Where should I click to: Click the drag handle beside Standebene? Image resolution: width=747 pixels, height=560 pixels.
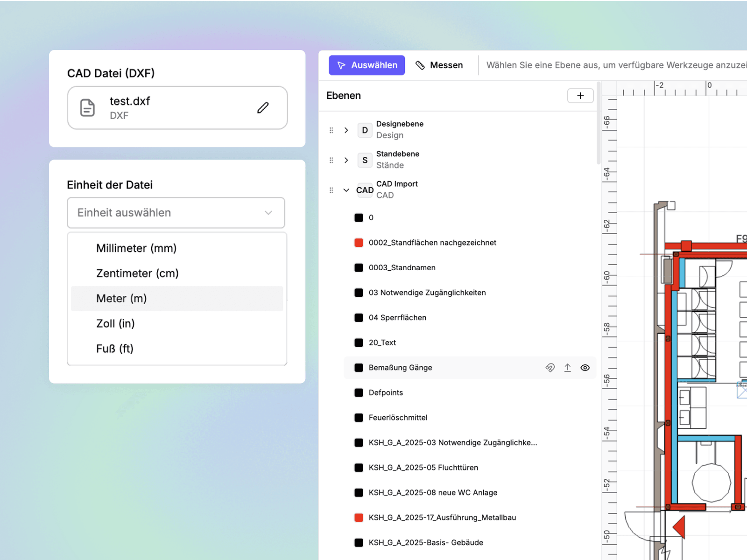tap(331, 160)
